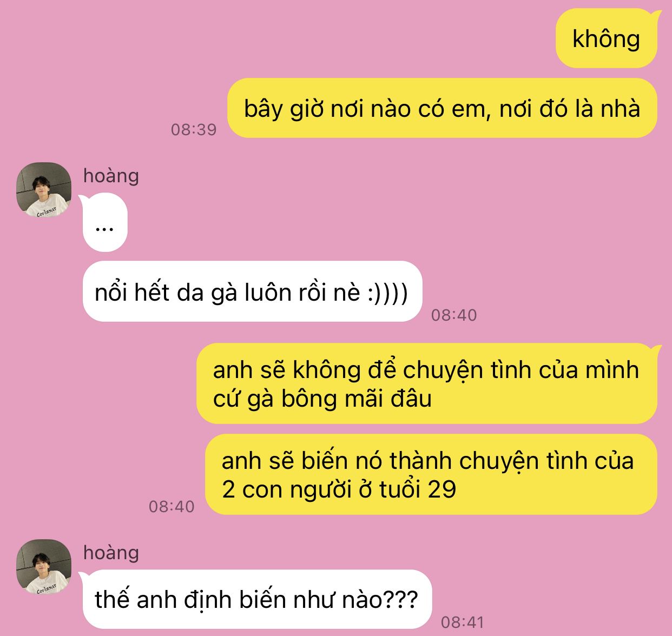This screenshot has height=636, width=672.
Task: Click the word "nhà" in the yellow bubble
Action: [621, 109]
